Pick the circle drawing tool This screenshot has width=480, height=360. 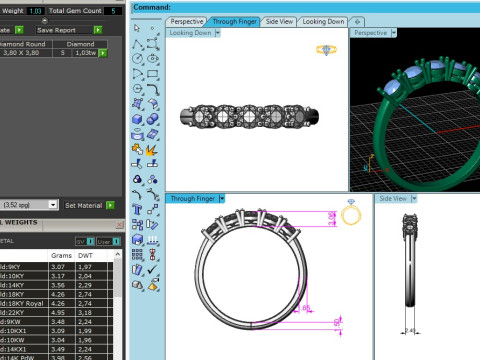point(138,59)
